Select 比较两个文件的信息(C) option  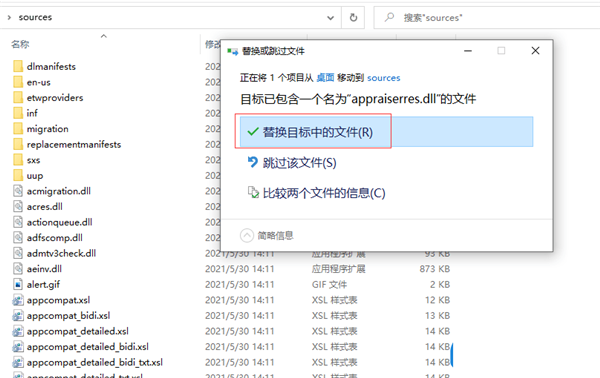[316, 193]
